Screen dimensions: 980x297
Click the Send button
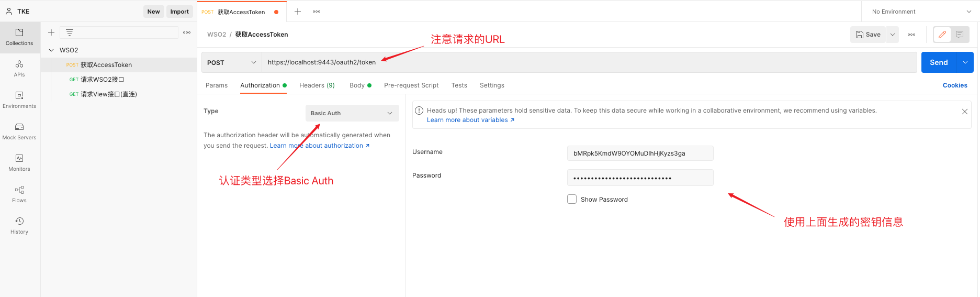tap(939, 62)
